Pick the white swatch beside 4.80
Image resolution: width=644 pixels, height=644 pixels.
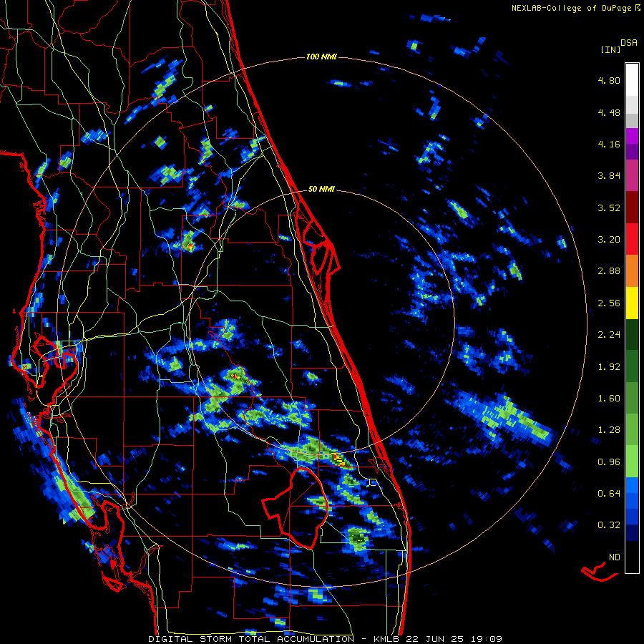632,80
